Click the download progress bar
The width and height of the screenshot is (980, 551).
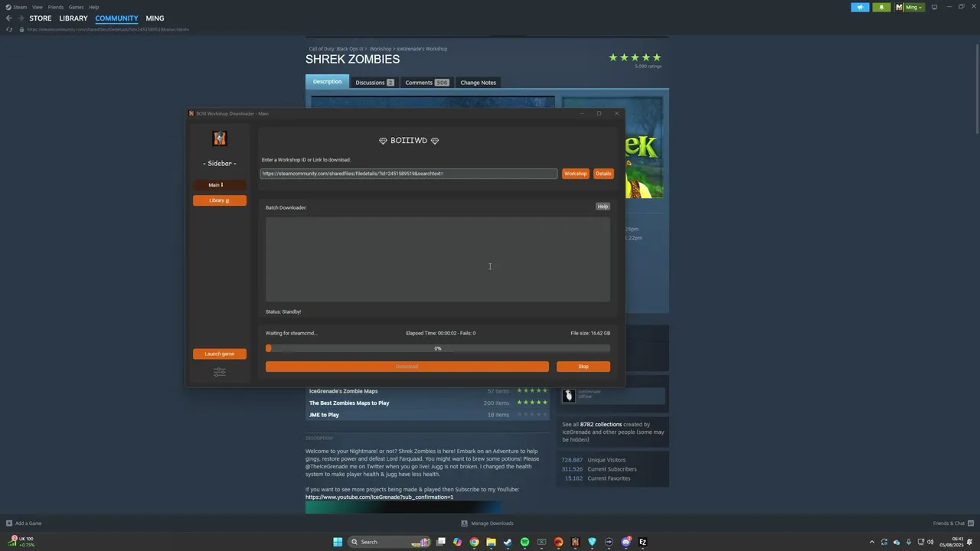438,348
